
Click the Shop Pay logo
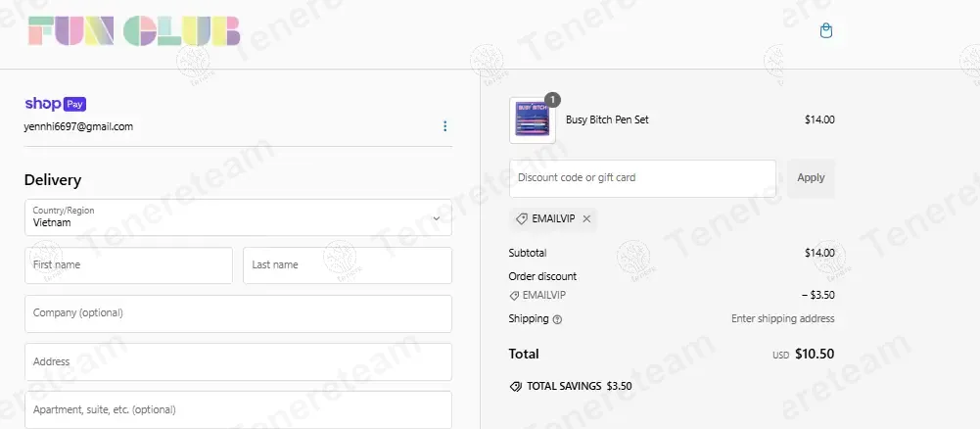55,104
